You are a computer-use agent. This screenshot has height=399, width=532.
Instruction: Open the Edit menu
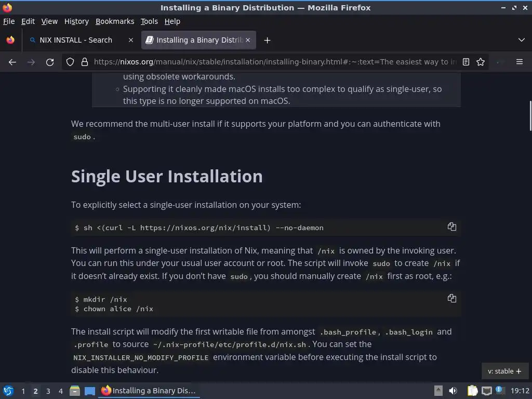click(28, 21)
